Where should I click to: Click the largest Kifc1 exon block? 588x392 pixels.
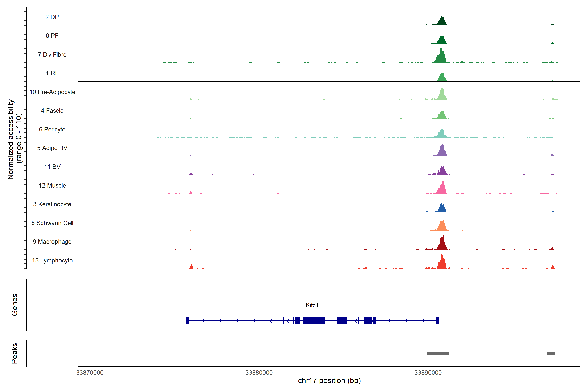coord(313,320)
